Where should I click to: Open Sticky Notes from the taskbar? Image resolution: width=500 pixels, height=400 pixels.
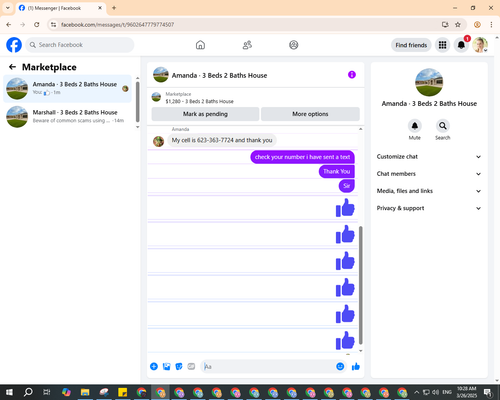coord(122,392)
